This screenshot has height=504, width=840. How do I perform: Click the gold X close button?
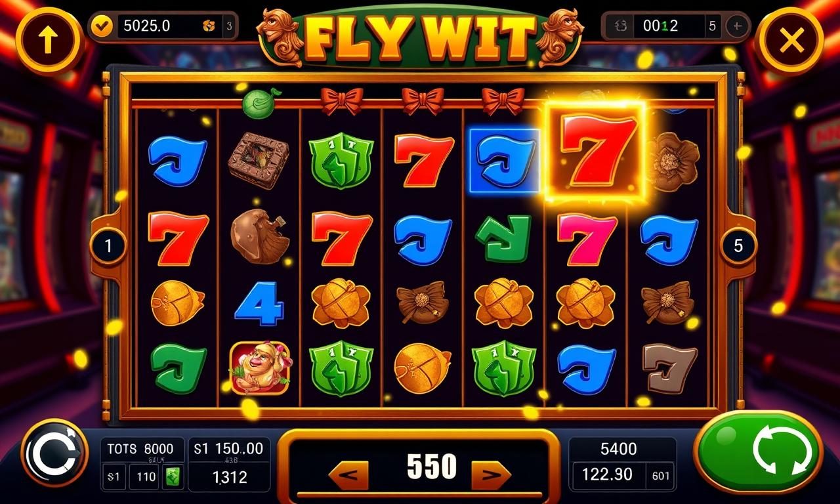[791, 41]
